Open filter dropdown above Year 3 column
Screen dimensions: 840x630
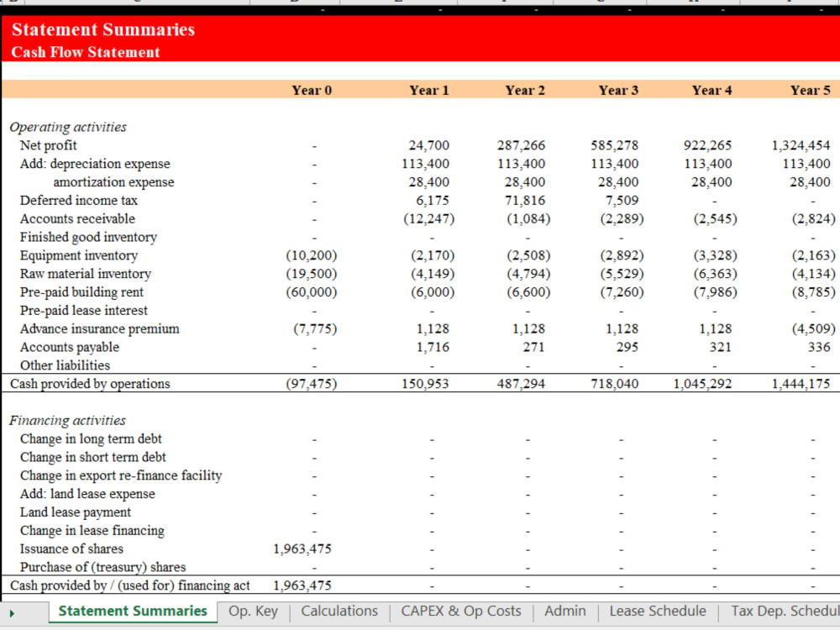(x=628, y=7)
